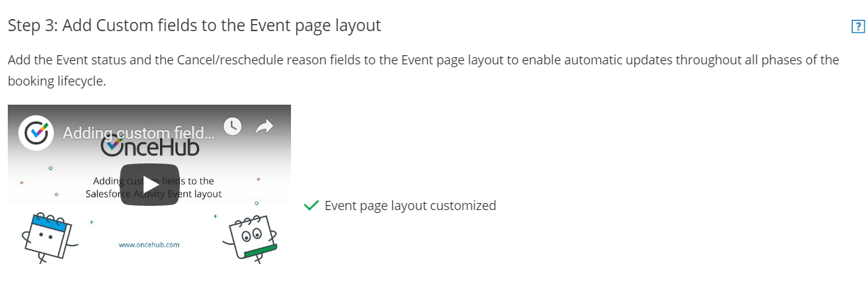Click 'Event page layout customized' status text
The image size is (868, 307).
tap(410, 206)
